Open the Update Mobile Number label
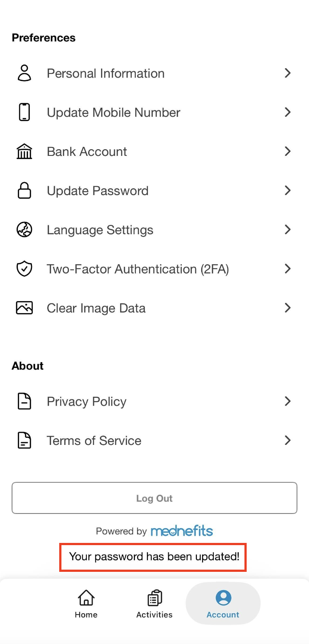This screenshot has width=309, height=644. pos(114,113)
